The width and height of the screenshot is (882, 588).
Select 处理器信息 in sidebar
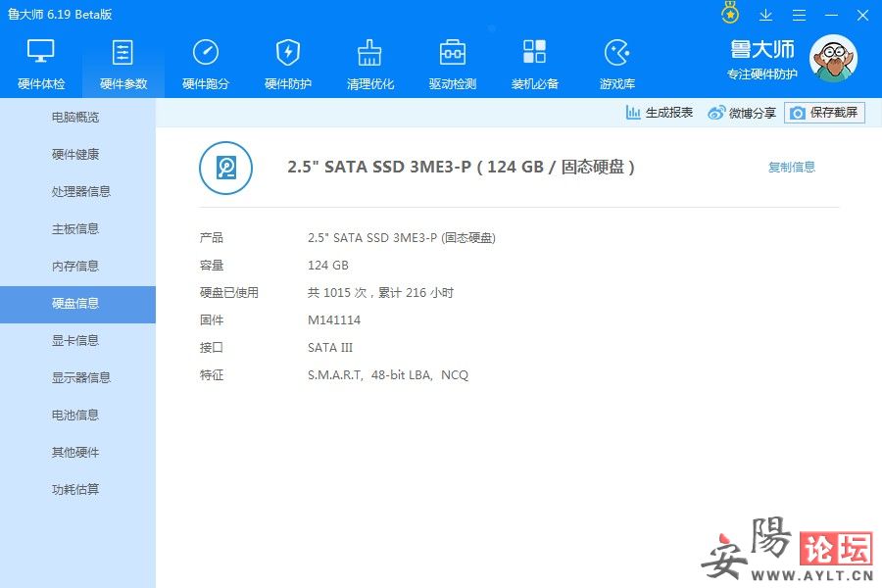(77, 191)
